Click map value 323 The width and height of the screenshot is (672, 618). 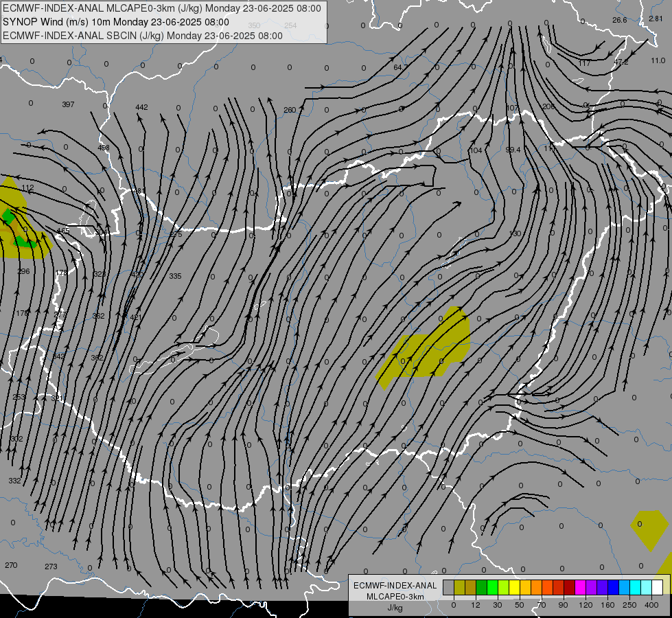(x=100, y=274)
